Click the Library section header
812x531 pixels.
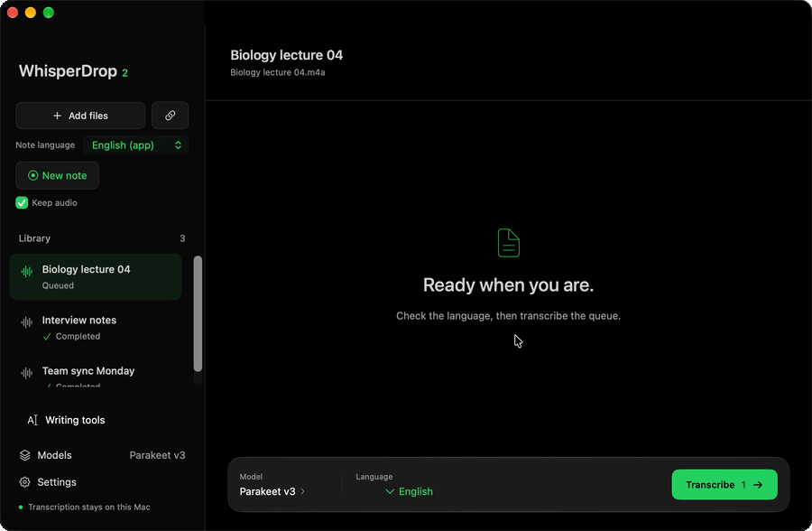[x=34, y=238]
